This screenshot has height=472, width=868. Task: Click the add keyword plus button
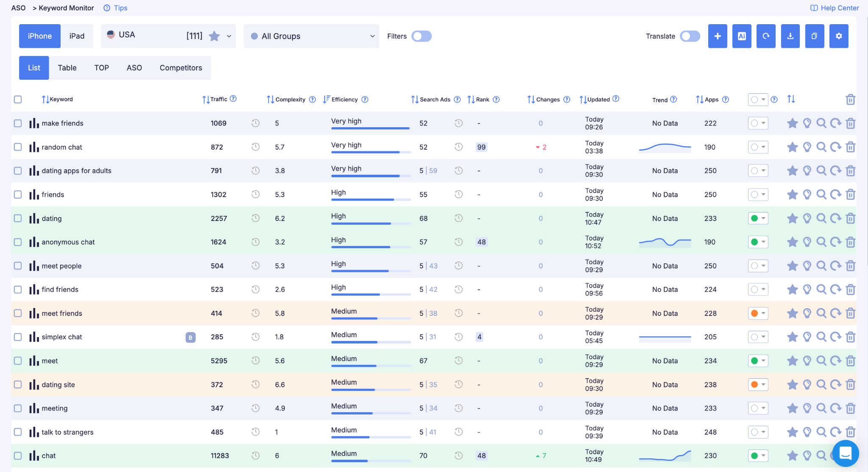[x=718, y=36]
